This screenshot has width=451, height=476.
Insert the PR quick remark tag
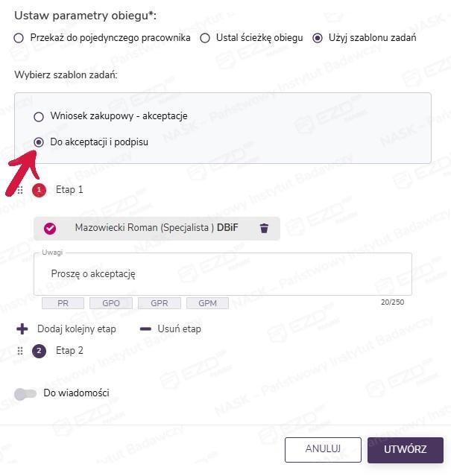point(62,303)
